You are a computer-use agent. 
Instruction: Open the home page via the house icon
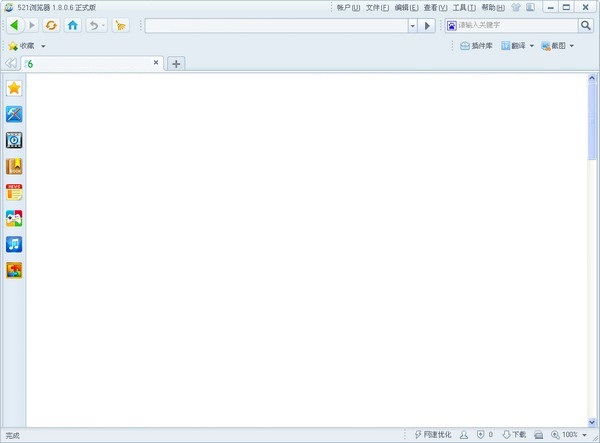(x=73, y=26)
